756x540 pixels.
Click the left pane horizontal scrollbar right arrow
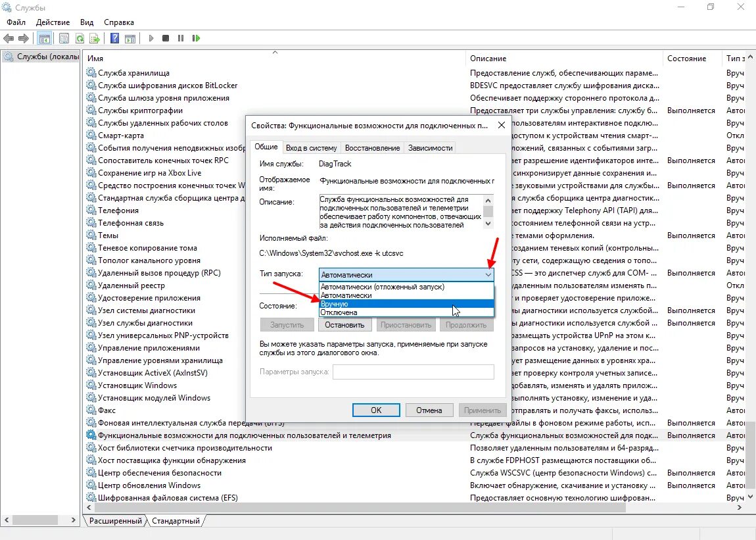coord(73,520)
